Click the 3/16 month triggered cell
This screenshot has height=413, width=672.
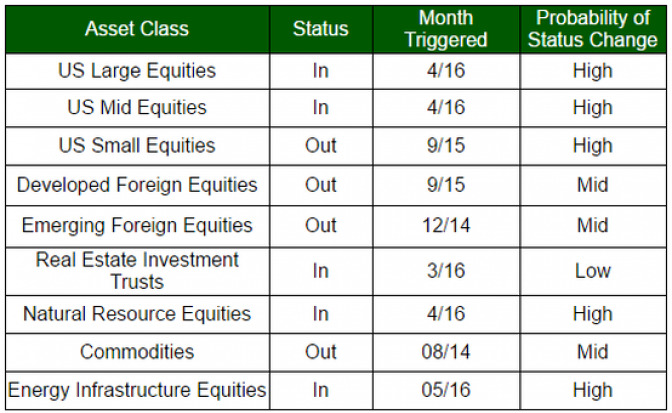(446, 271)
